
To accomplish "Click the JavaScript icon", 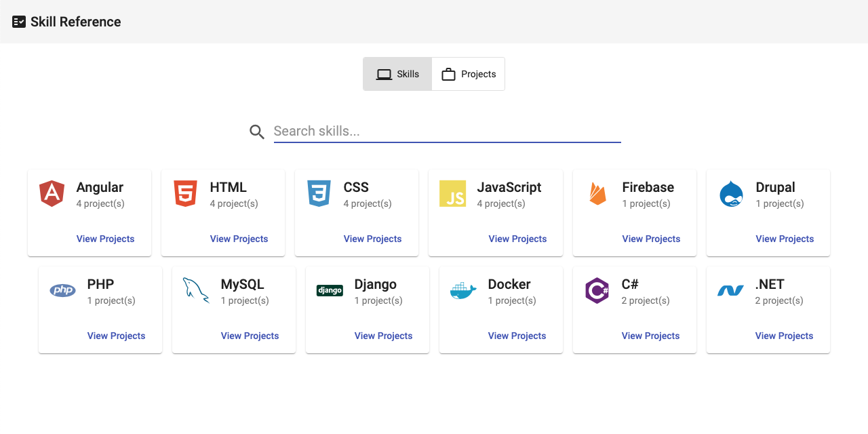I will [452, 194].
